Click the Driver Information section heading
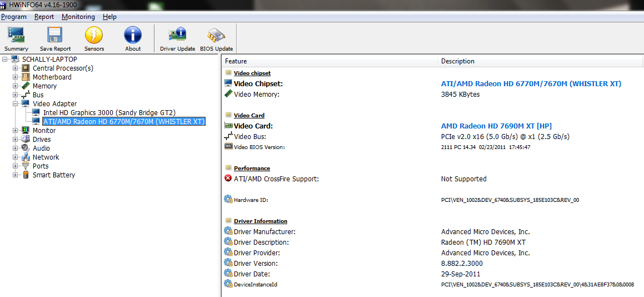 pos(261,221)
